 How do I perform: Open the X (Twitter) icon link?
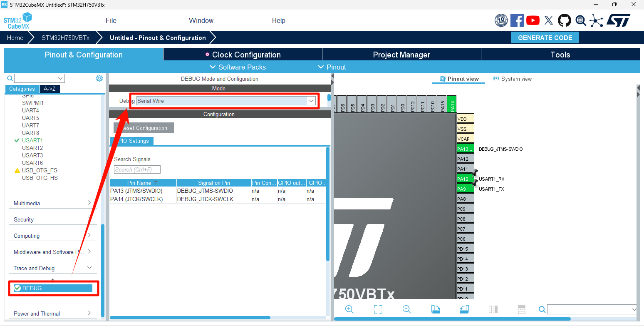tap(549, 20)
